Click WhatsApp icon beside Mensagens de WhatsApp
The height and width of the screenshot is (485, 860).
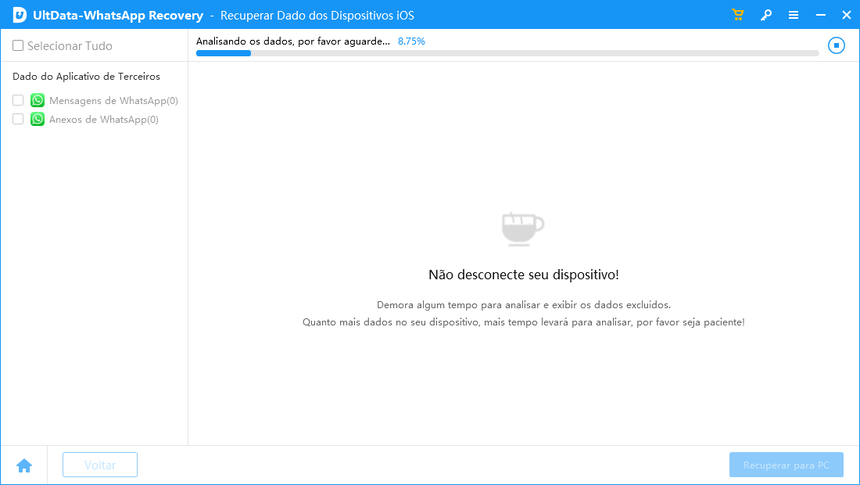click(x=37, y=100)
